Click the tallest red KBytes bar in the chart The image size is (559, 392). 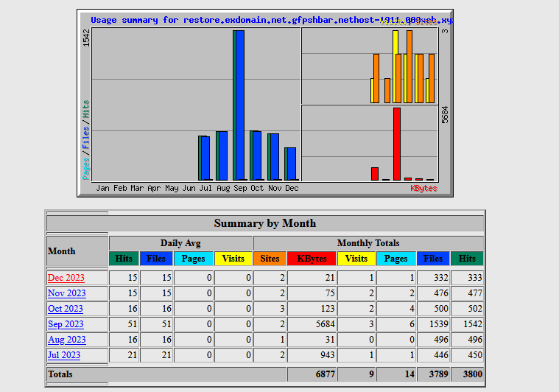click(x=396, y=144)
